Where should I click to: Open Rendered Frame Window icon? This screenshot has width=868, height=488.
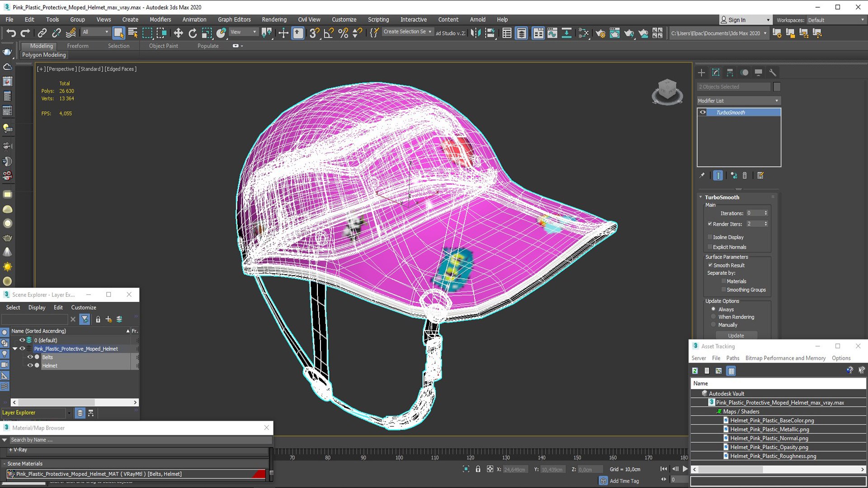coord(615,33)
